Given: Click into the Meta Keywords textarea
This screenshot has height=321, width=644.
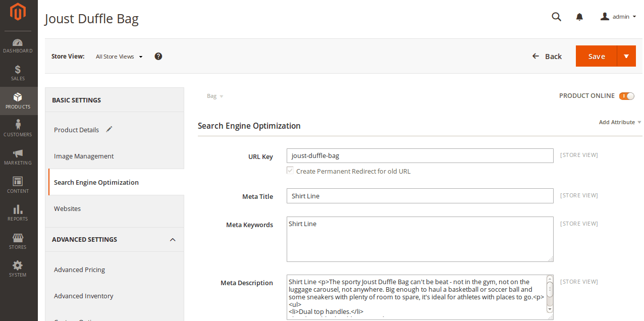Looking at the screenshot, I should pyautogui.click(x=420, y=239).
